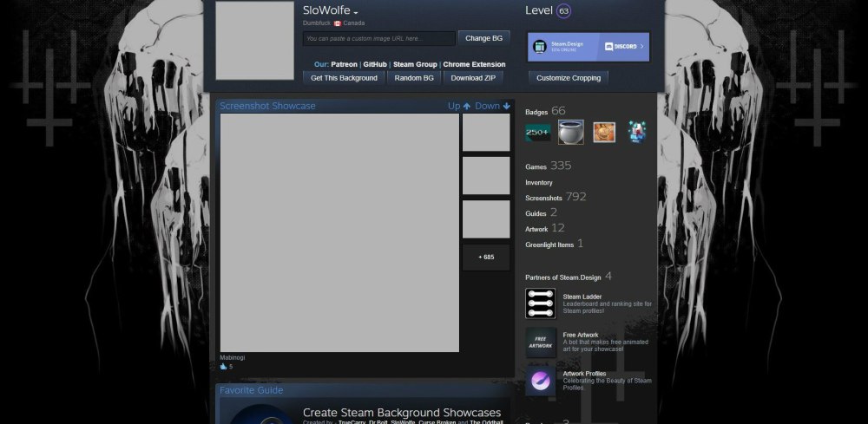Click the Steam Ladder logo icon

tap(540, 303)
